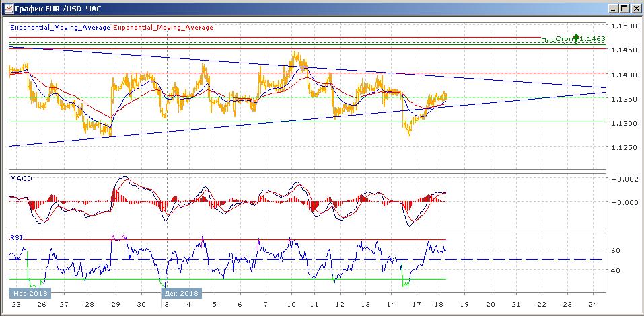Click date label 18 on time axis

pyautogui.click(x=439, y=305)
